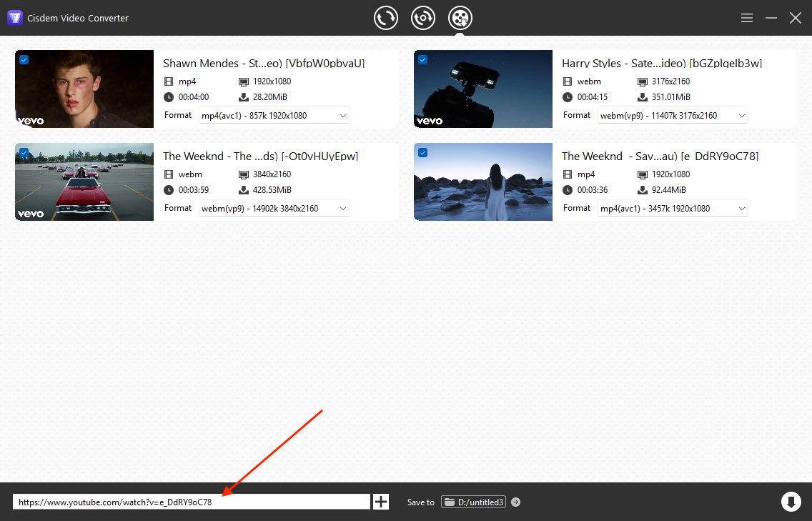Viewport: 812px width, 521px height.
Task: Click the 00:03:36 duration text
Action: click(x=593, y=189)
